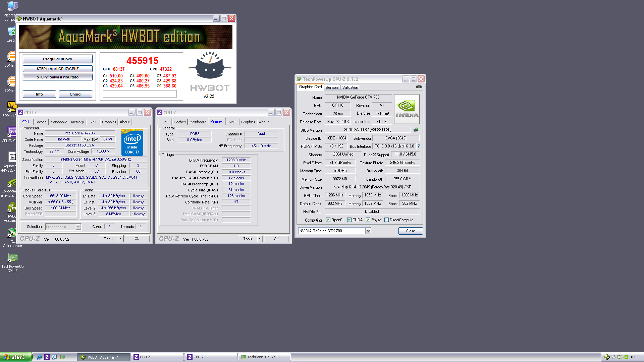The image size is (644, 362).
Task: Click the Core Voltage 1.683 V value
Action: [x=103, y=152]
